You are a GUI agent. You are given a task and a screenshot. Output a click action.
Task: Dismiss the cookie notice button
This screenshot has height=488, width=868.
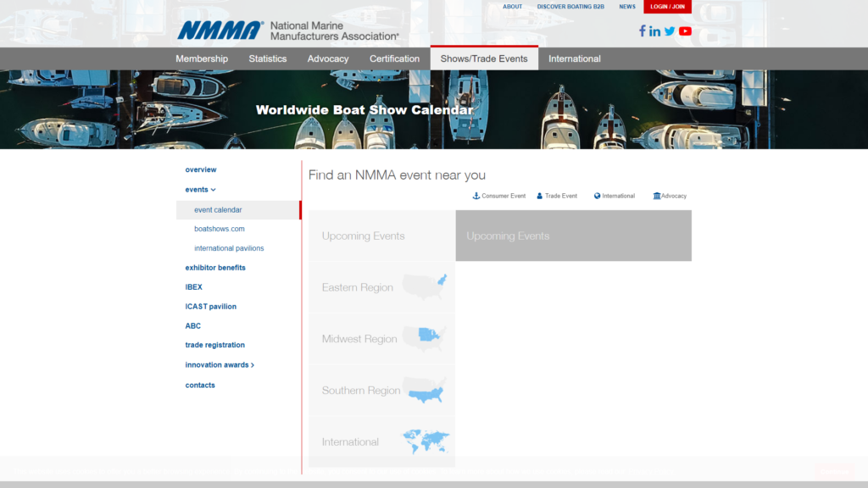point(834,471)
